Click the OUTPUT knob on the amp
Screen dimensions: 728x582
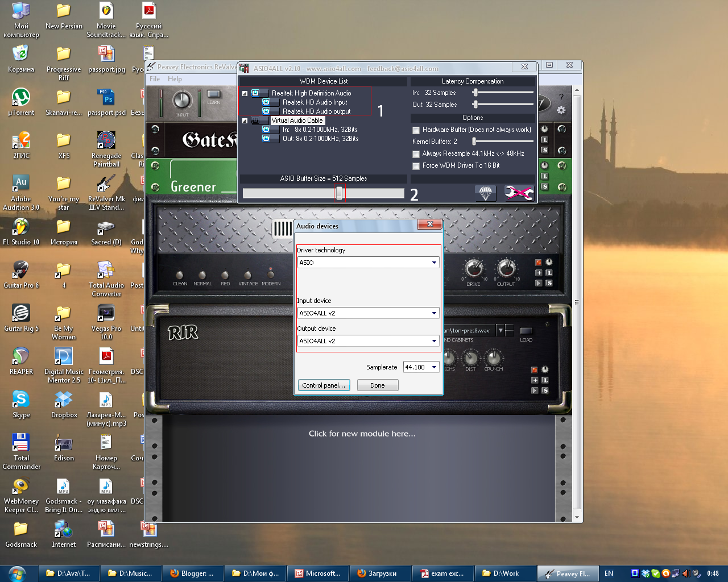(506, 268)
